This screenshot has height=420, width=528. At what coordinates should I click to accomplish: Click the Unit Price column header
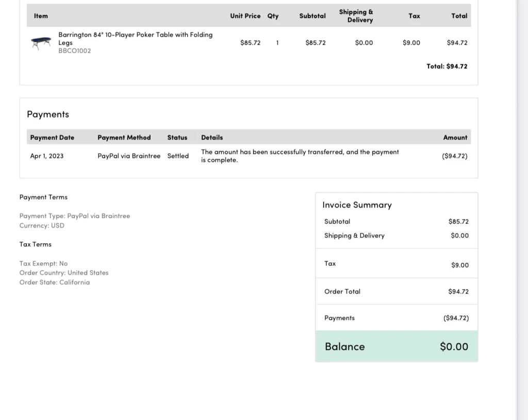point(245,16)
